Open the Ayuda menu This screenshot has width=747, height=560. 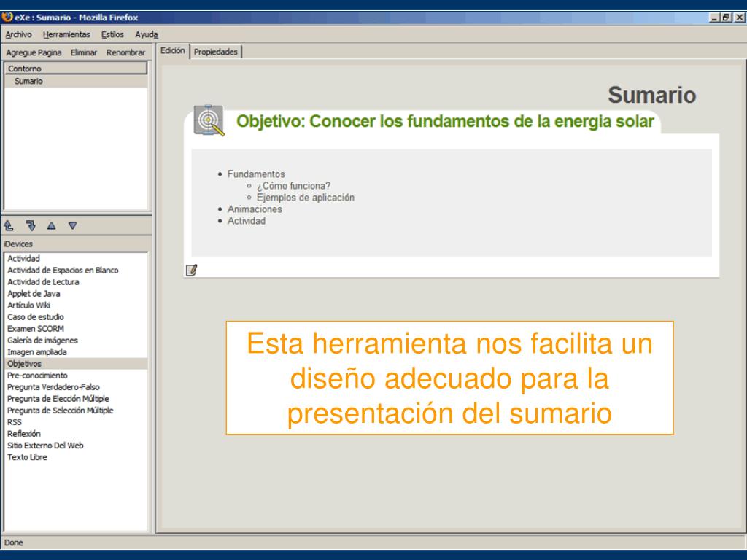coord(146,34)
